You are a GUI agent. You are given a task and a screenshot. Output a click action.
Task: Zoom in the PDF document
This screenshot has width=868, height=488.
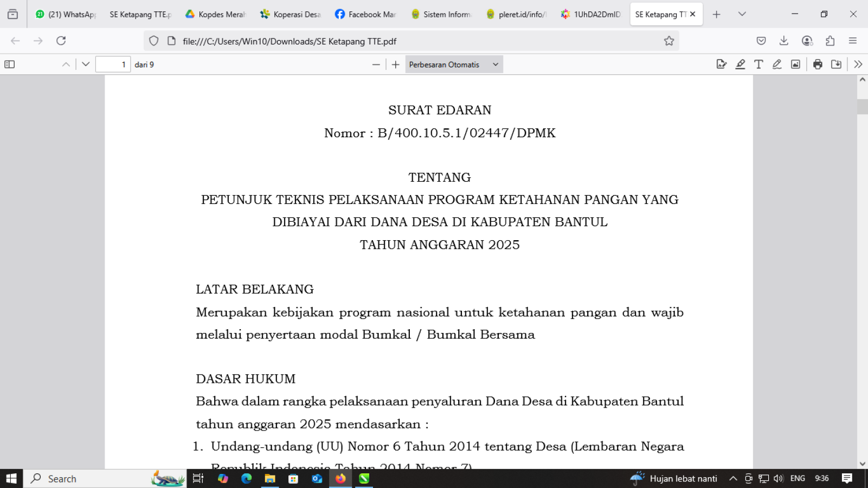(396, 65)
